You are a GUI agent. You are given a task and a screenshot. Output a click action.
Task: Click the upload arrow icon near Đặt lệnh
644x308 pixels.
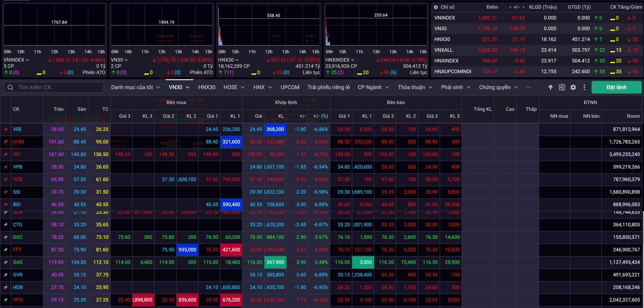click(x=550, y=87)
